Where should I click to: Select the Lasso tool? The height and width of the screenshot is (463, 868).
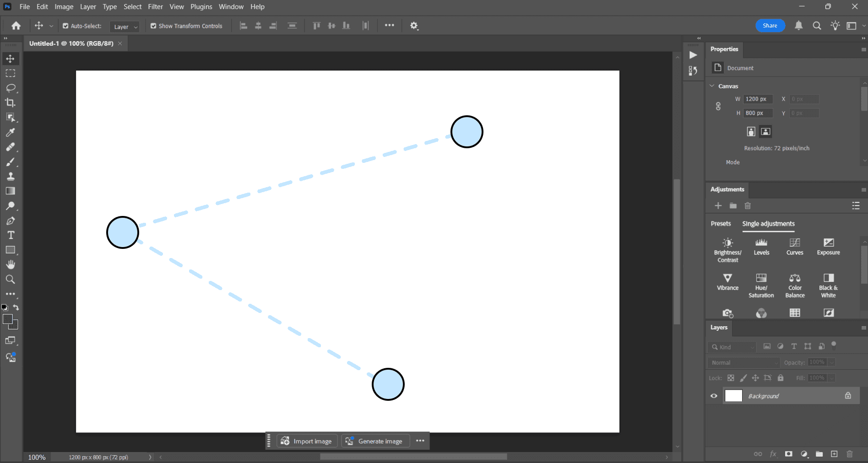pyautogui.click(x=10, y=88)
